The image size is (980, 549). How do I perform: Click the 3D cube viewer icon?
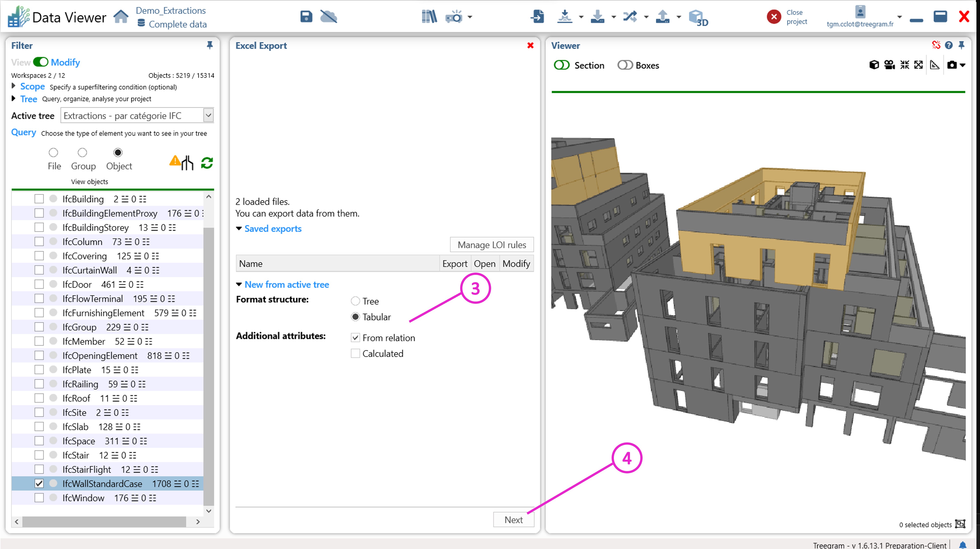click(x=697, y=18)
